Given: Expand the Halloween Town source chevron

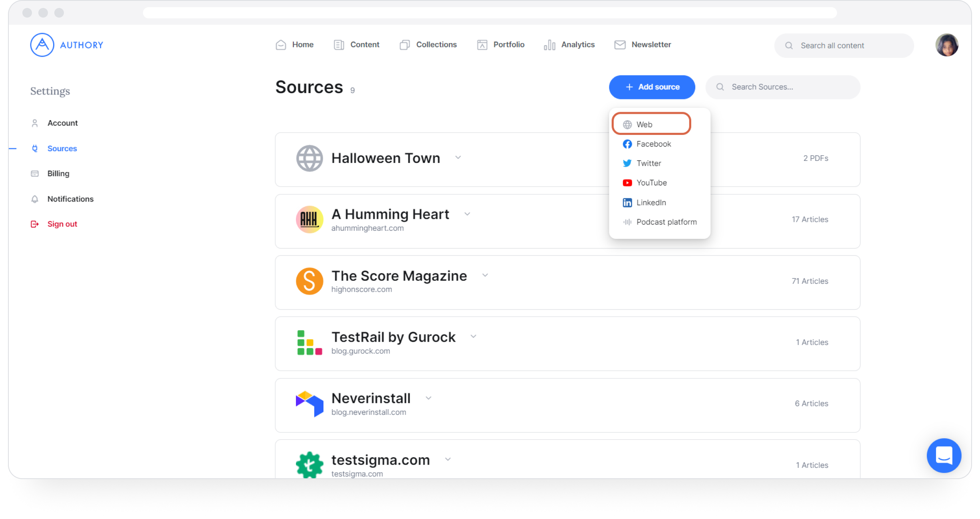Looking at the screenshot, I should 458,157.
